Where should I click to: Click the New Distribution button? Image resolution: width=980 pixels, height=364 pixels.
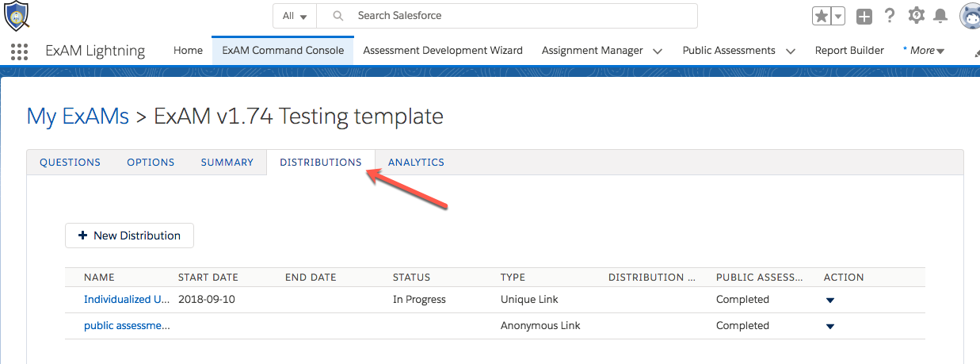129,236
